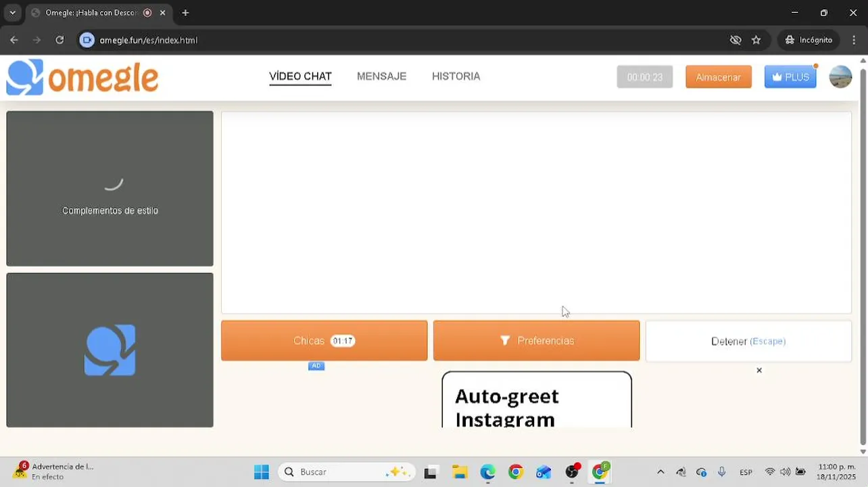Go back in the browser
The image size is (868, 487).
(14, 40)
